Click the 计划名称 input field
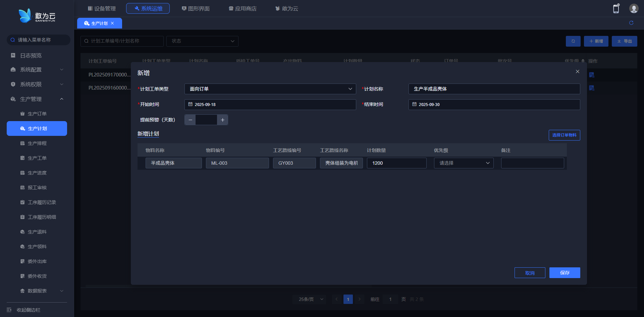The height and width of the screenshot is (317, 644). tap(494, 89)
